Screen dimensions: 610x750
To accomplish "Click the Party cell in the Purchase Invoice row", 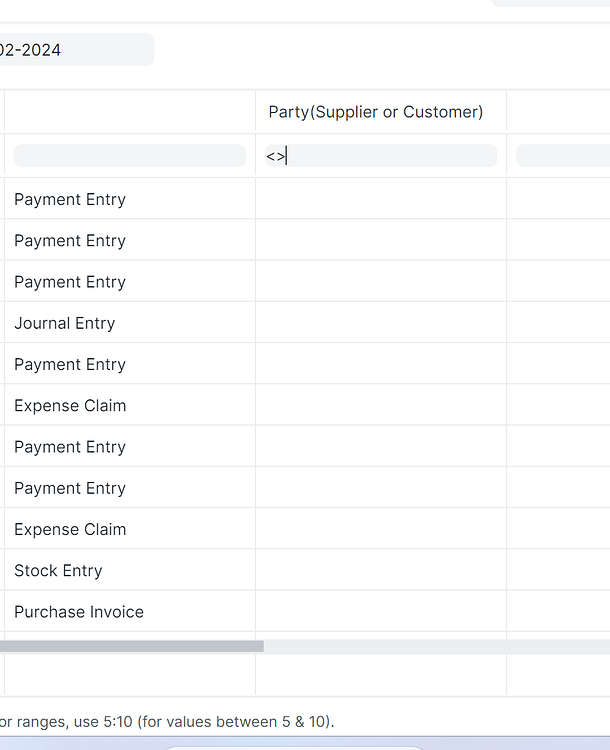I will click(380, 612).
